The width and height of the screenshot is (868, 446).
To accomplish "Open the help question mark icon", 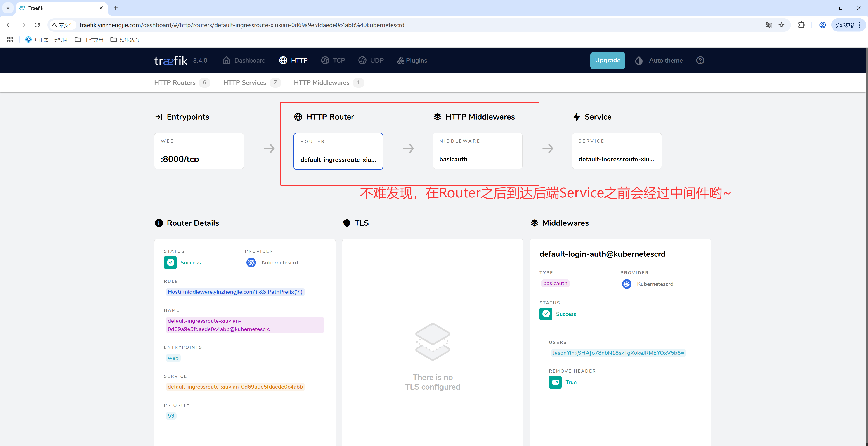I will (x=700, y=61).
